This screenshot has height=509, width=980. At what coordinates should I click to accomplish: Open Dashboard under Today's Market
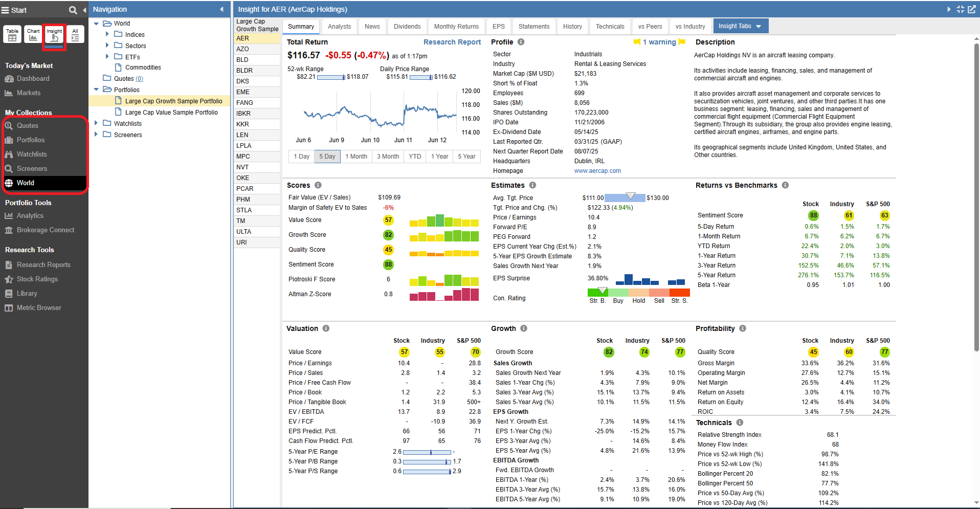pos(33,79)
